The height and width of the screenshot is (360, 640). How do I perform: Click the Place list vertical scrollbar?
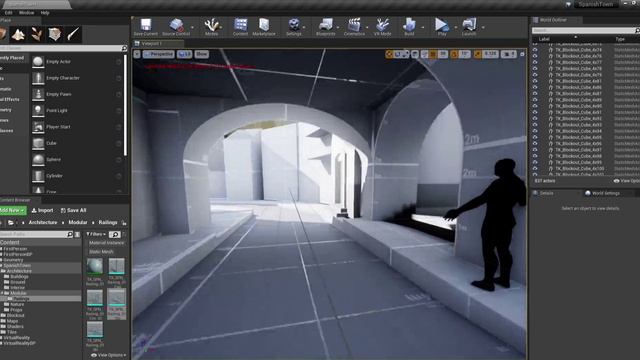(x=125, y=105)
